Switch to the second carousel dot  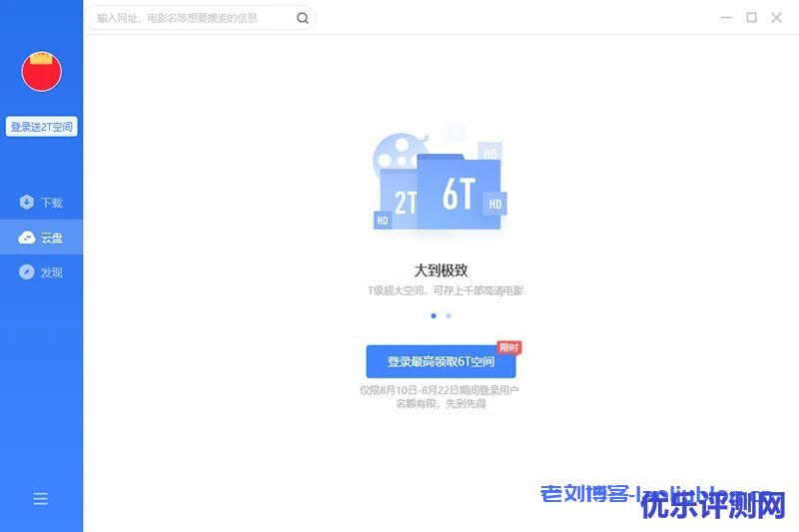(448, 316)
